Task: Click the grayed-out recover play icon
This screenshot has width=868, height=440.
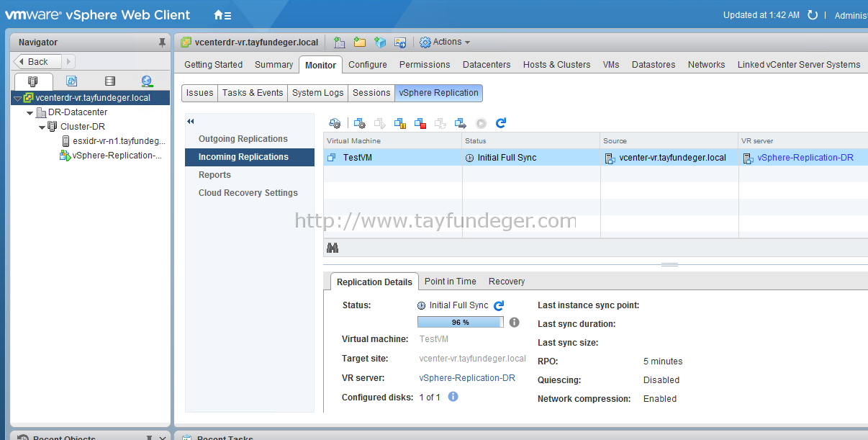Action: [x=481, y=124]
